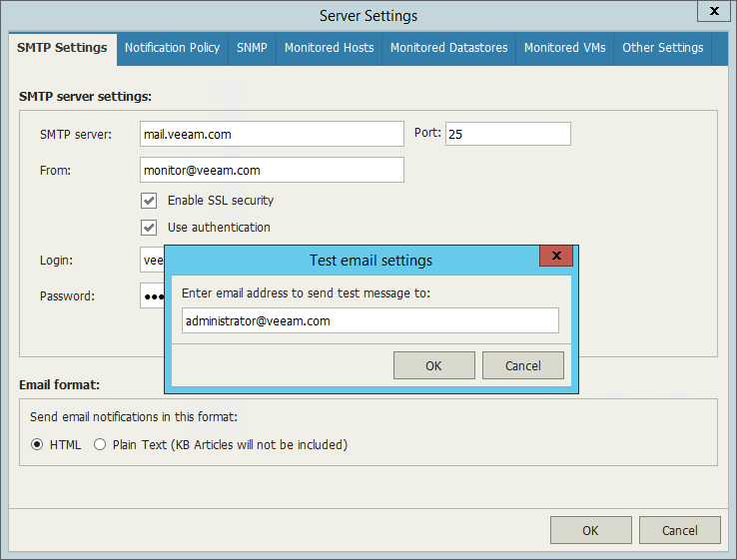Select HTML email format radio button
The height and width of the screenshot is (560, 737).
click(x=37, y=445)
